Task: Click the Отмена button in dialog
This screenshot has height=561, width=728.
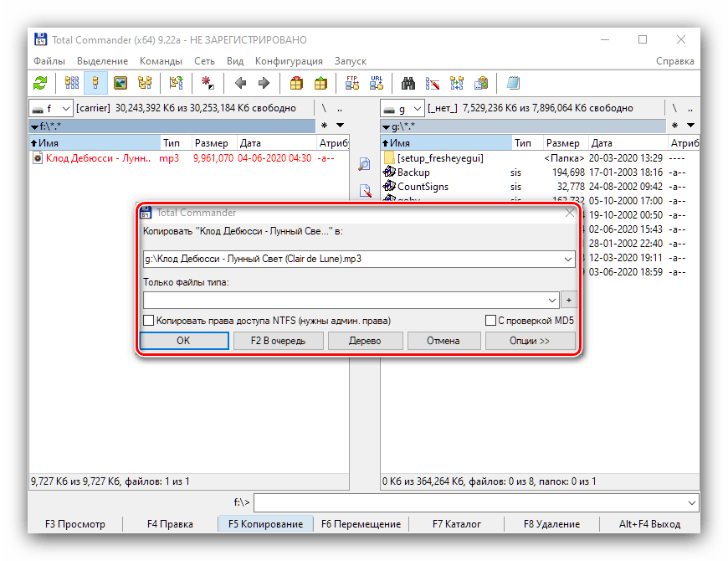Action: click(x=443, y=341)
